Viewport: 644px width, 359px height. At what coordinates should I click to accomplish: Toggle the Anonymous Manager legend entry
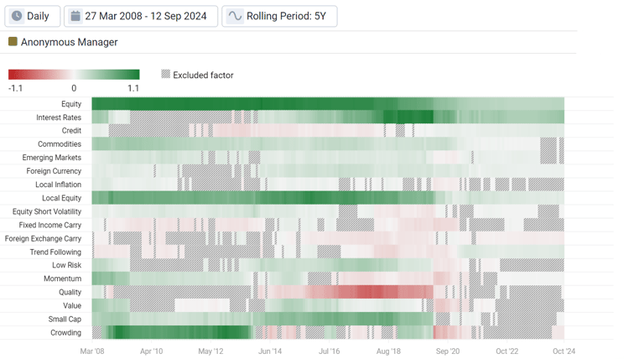(x=63, y=42)
